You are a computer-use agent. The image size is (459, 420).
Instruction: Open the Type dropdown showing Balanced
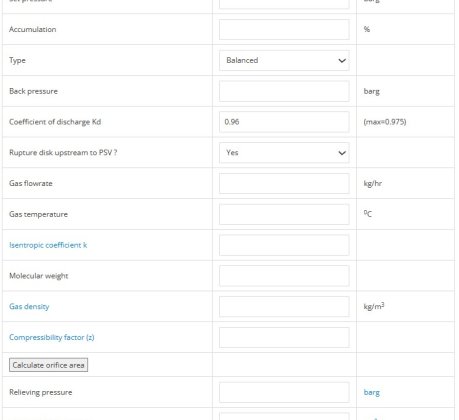click(284, 60)
